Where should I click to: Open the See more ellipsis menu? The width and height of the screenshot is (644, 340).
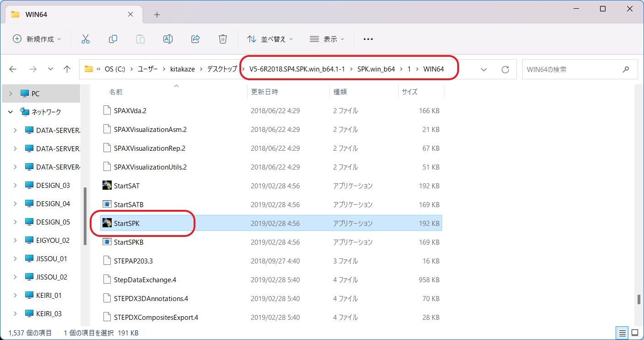[368, 39]
